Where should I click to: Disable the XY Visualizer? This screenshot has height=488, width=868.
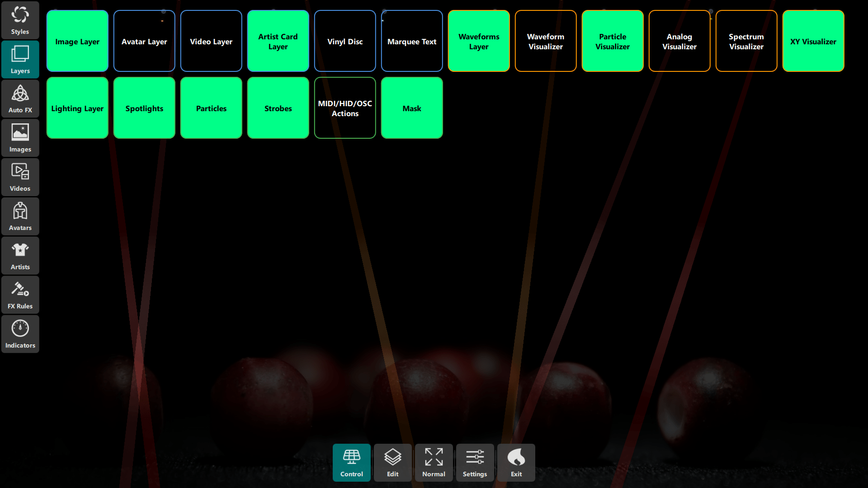coord(813,41)
